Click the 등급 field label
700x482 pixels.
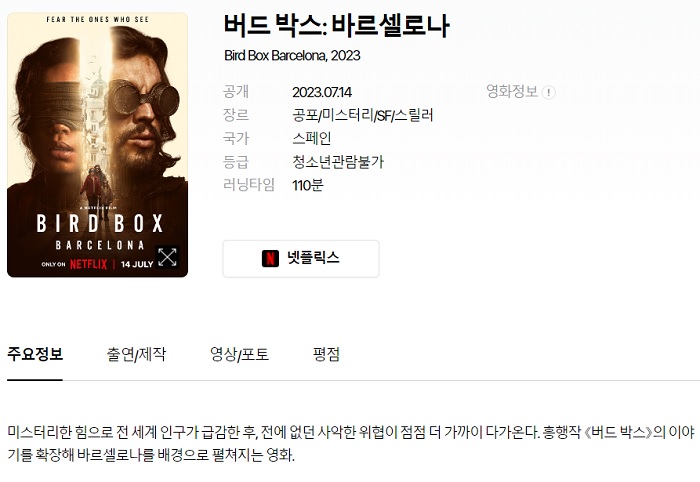[x=236, y=162]
